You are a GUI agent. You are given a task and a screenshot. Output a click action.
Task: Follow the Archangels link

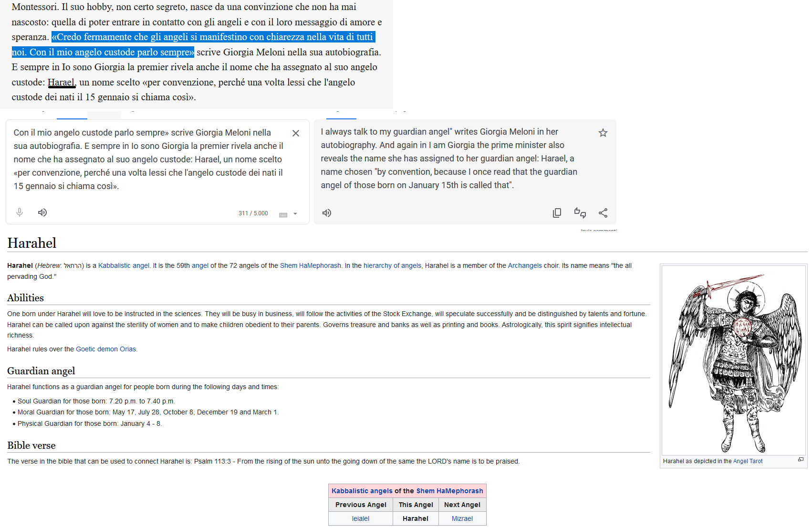(525, 265)
